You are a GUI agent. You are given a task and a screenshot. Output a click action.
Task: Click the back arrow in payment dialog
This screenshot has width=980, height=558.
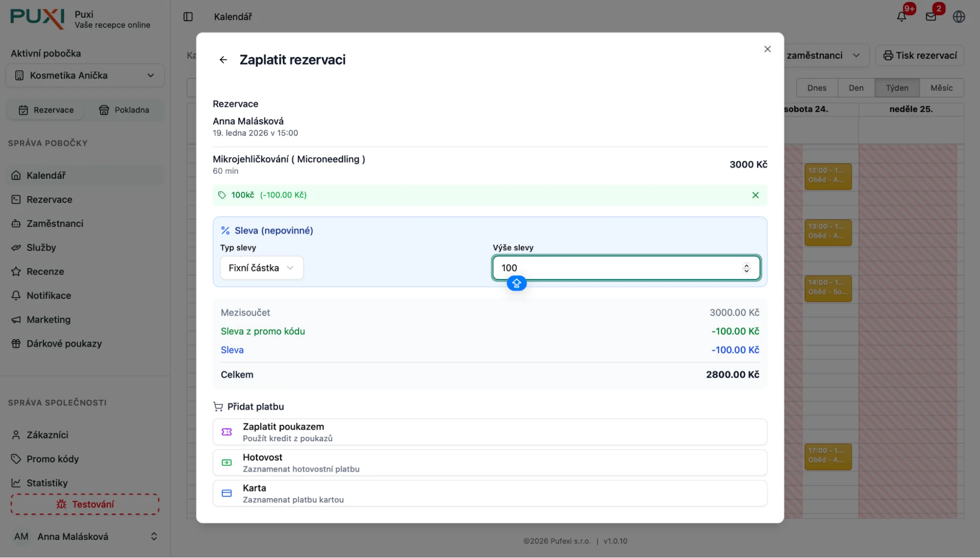(223, 60)
